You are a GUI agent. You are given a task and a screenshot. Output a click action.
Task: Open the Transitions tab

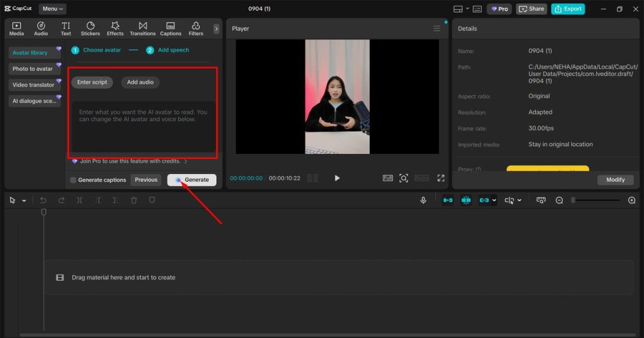tap(143, 28)
